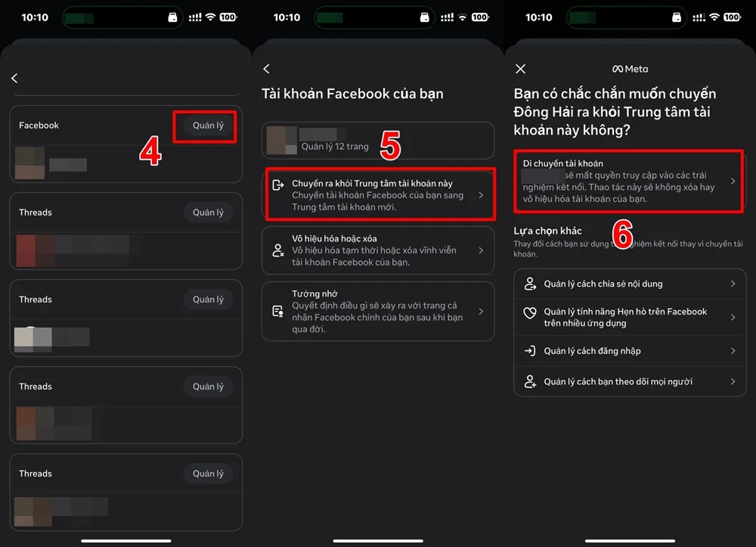Viewport: 756px width, 547px height.
Task: Tap the 'Facebook' account label
Action: tap(39, 126)
